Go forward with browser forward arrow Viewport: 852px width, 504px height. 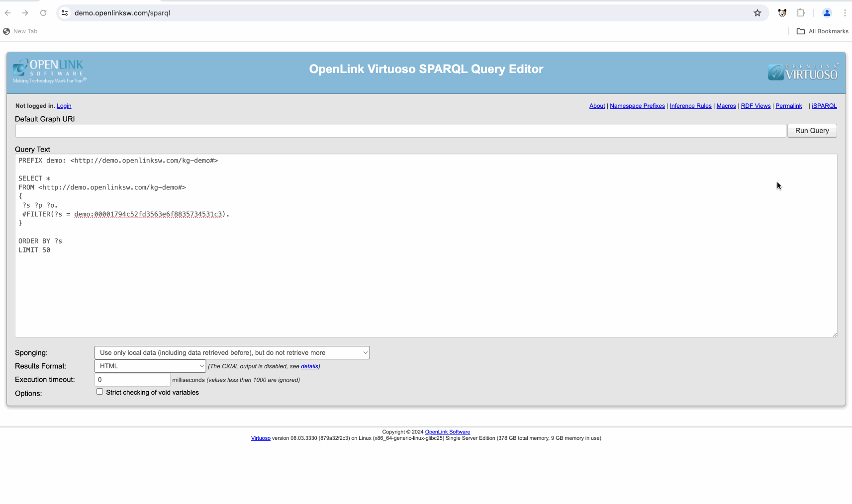click(25, 13)
